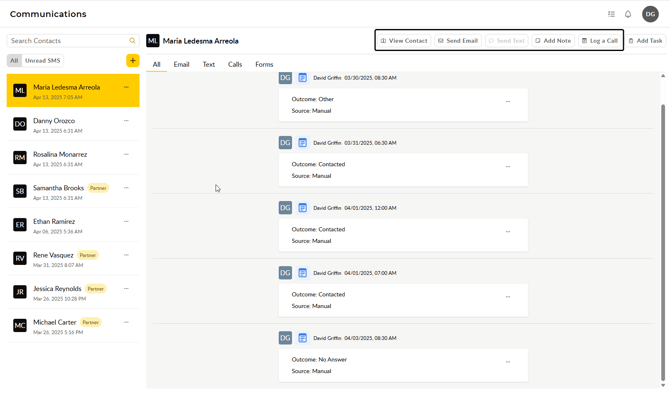The image size is (670, 393).
Task: Click call log icon on 04/01/2025 07:00 AM entry
Action: click(303, 273)
